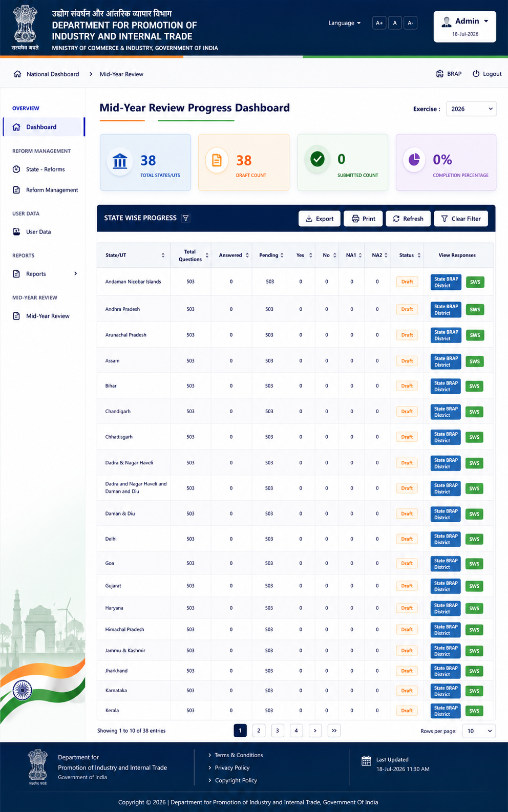The height and width of the screenshot is (812, 508).
Task: Click the document icon in the Draft Count card
Action: 217,160
